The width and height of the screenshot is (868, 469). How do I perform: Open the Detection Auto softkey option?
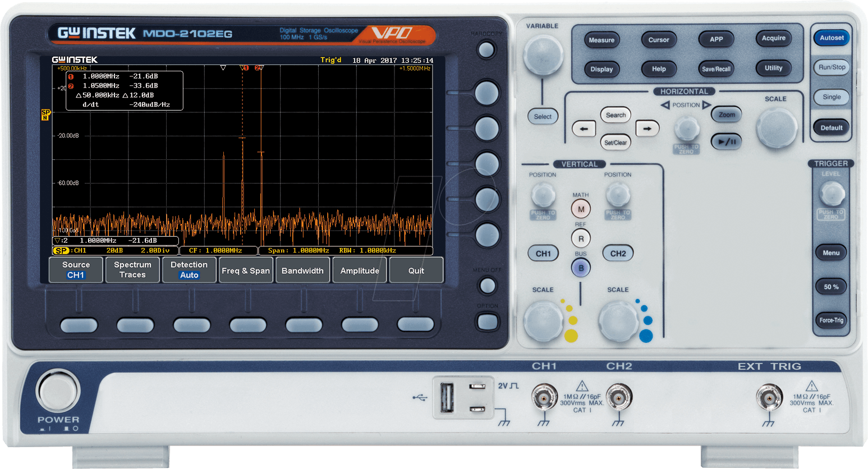pyautogui.click(x=189, y=270)
